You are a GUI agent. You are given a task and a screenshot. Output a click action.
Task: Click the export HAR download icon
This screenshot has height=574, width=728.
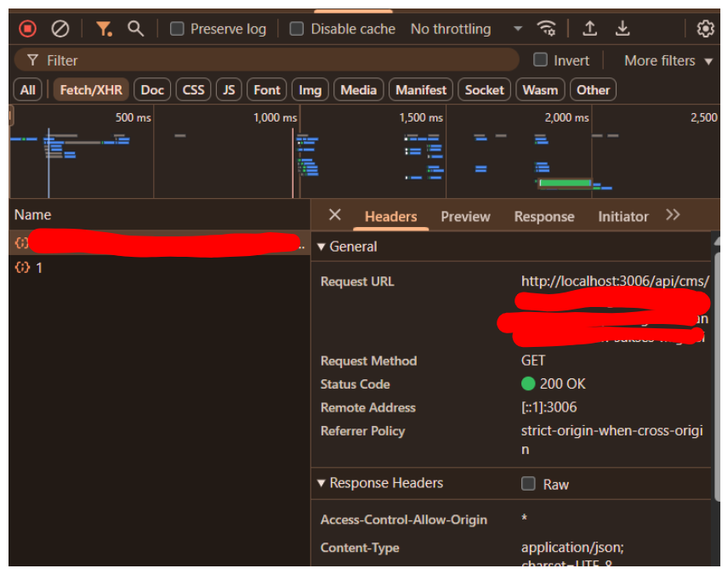click(x=623, y=29)
